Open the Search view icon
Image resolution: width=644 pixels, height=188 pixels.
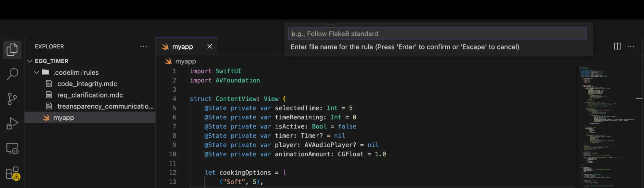point(12,74)
